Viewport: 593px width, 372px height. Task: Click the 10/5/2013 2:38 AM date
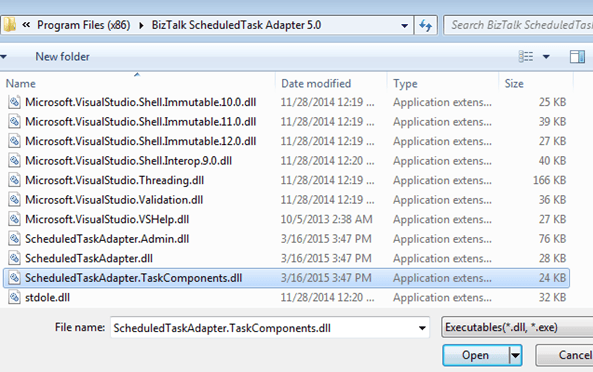tap(326, 219)
